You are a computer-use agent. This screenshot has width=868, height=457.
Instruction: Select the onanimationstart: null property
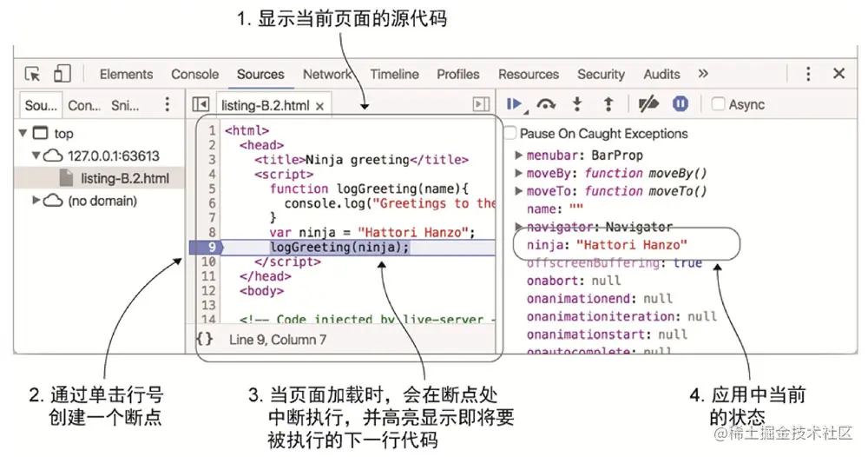pyautogui.click(x=607, y=334)
